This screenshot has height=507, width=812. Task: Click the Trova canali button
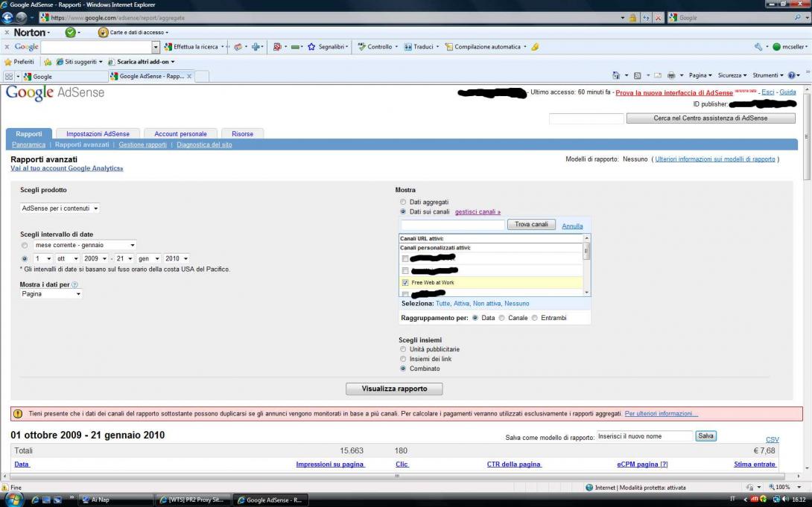(x=531, y=225)
